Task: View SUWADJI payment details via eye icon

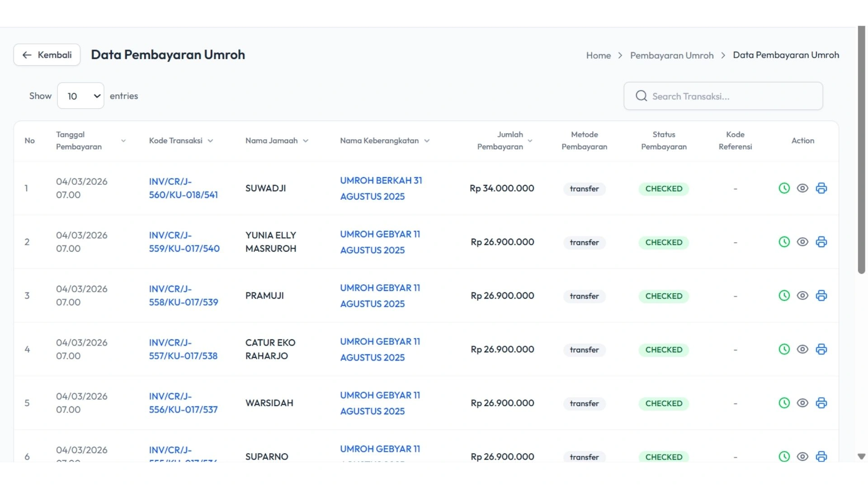Action: coord(802,188)
